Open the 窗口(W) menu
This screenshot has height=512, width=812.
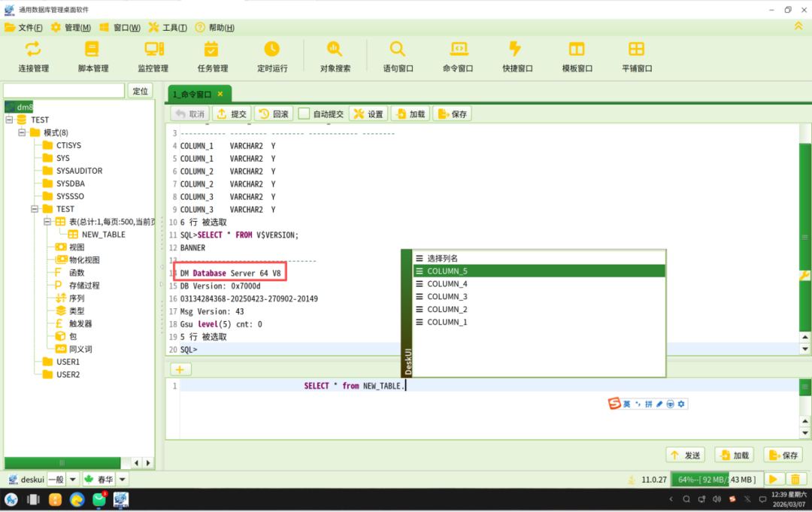120,27
